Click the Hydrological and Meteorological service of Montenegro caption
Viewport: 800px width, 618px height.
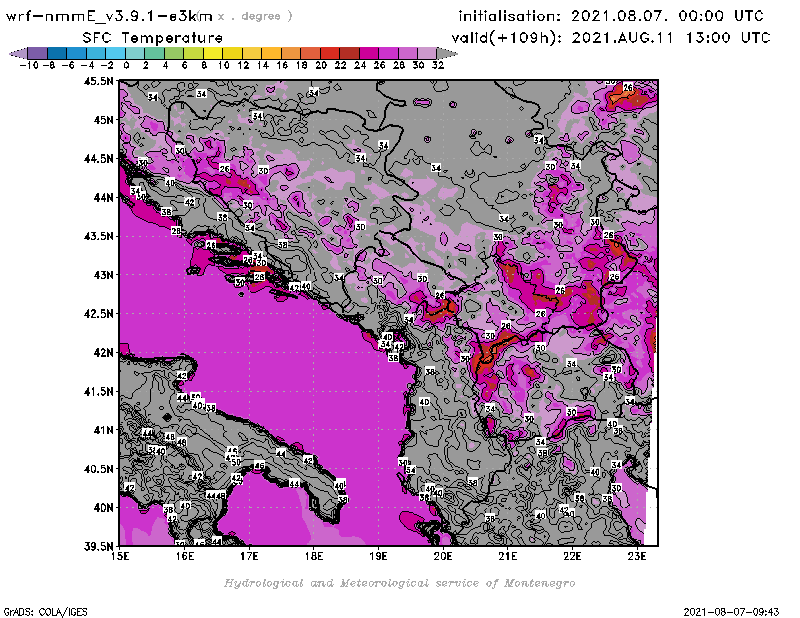[x=399, y=583]
